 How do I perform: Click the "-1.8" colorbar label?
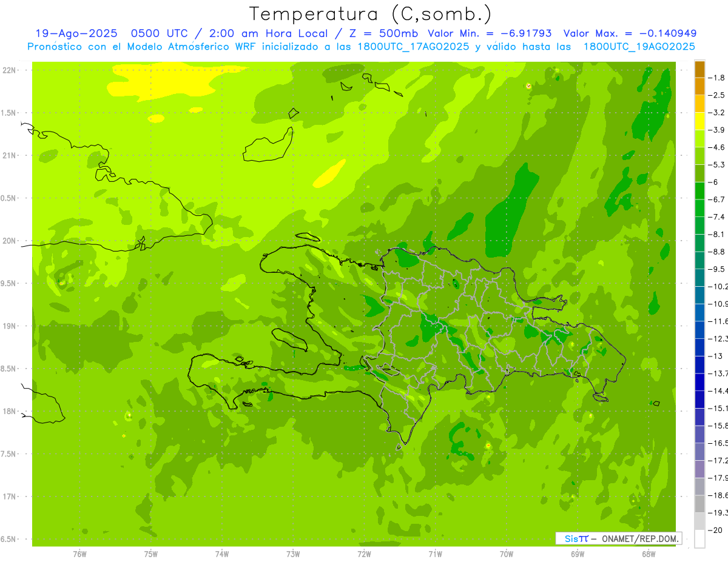click(x=717, y=78)
